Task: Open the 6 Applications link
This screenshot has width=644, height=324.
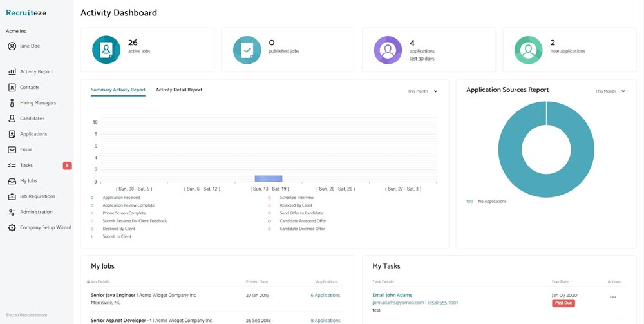Action: (x=325, y=295)
